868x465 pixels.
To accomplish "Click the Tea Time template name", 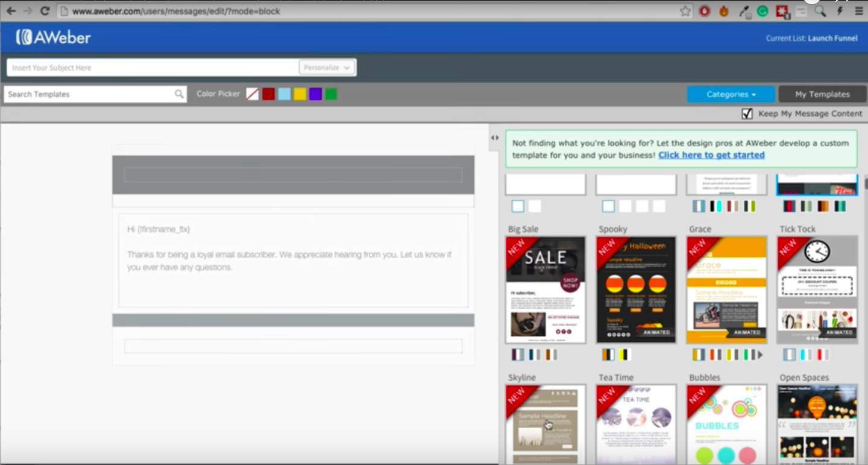I will tap(616, 378).
